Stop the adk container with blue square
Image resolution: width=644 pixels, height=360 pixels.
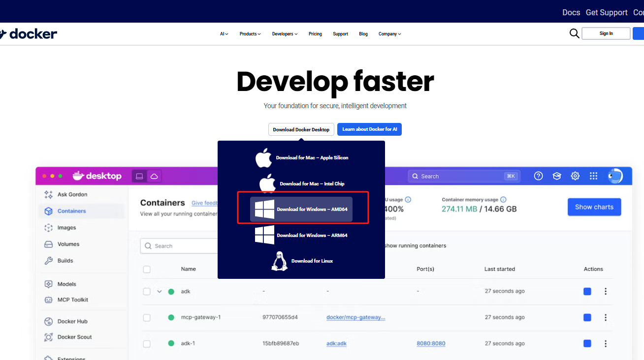pos(587,292)
